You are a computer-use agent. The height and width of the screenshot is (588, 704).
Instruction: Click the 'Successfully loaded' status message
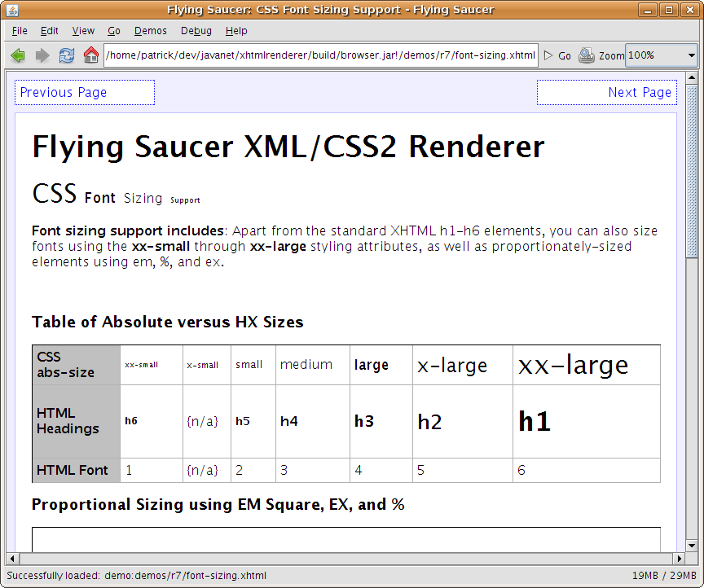[x=137, y=576]
